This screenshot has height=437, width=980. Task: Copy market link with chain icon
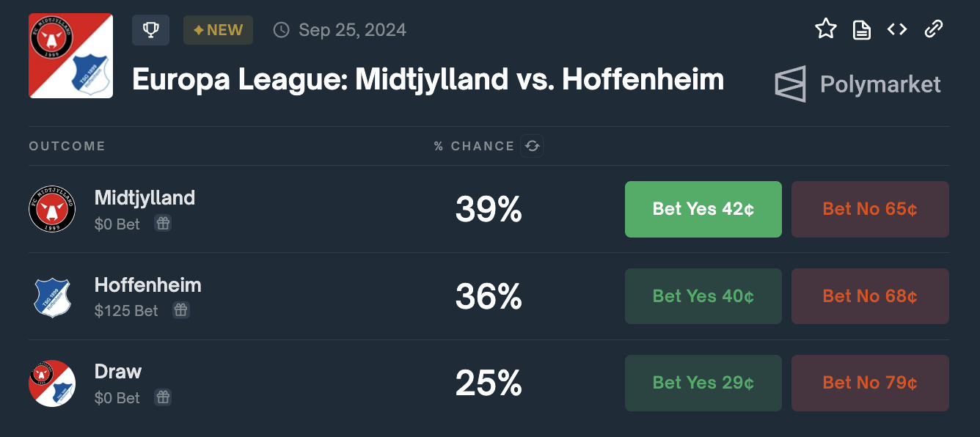click(x=933, y=29)
